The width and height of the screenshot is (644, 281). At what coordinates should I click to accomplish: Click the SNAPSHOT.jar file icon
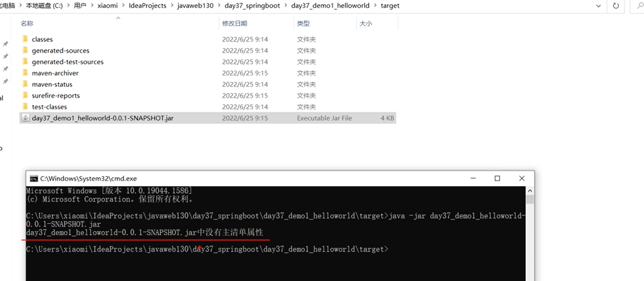click(x=25, y=118)
